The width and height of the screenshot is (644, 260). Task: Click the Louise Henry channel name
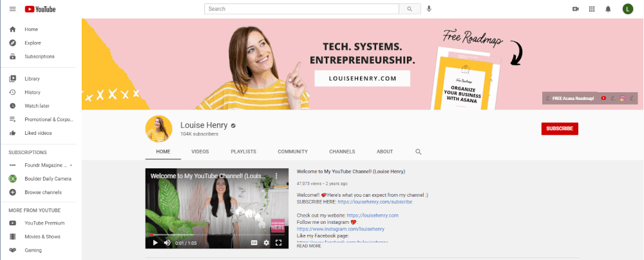tap(204, 125)
